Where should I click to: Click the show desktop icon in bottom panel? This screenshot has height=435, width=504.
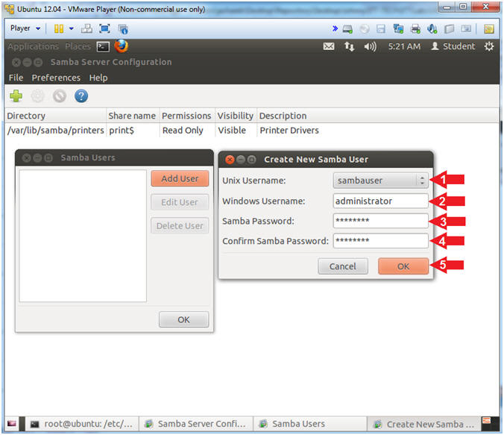pyautogui.click(x=12, y=423)
